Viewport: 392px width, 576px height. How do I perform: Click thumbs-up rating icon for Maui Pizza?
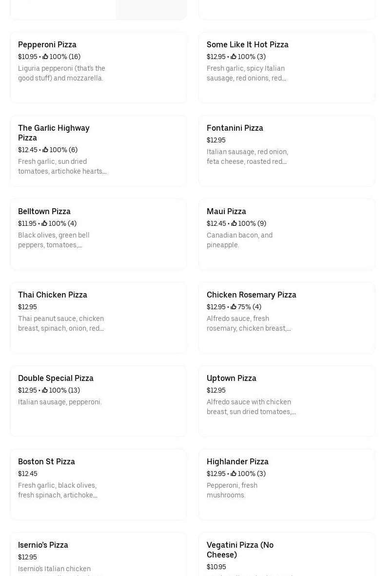tap(234, 224)
